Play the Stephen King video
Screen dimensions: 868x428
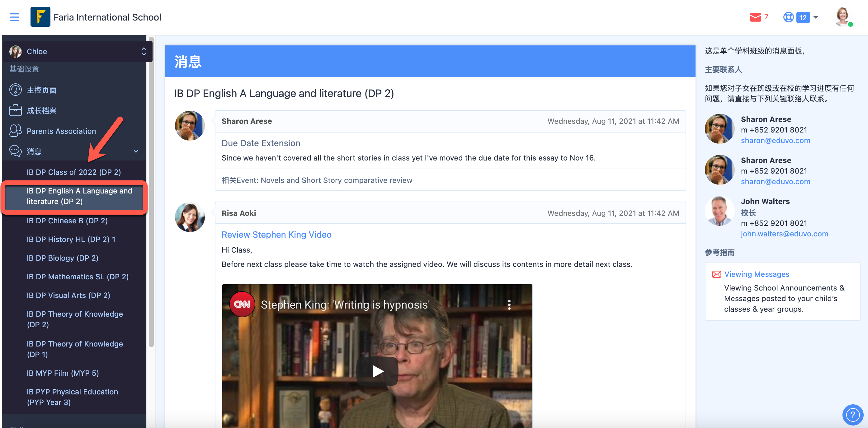click(x=377, y=371)
